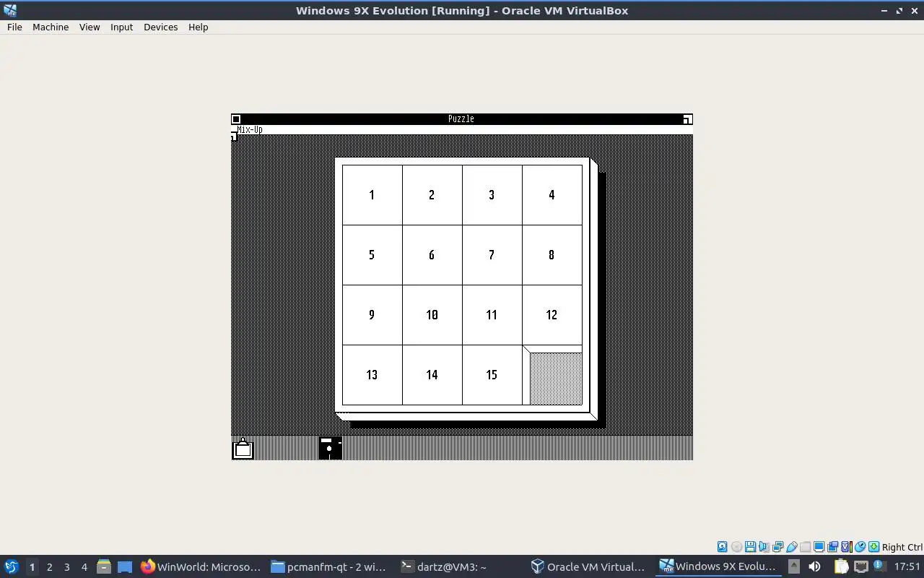Click puzzle tile 11

492,315
